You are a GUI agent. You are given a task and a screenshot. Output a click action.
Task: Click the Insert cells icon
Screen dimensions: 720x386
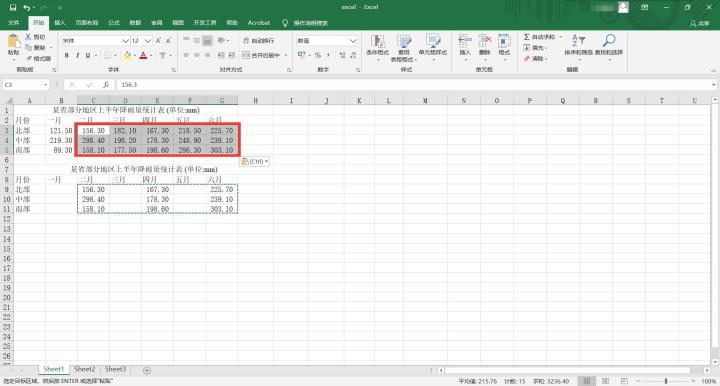tap(465, 41)
